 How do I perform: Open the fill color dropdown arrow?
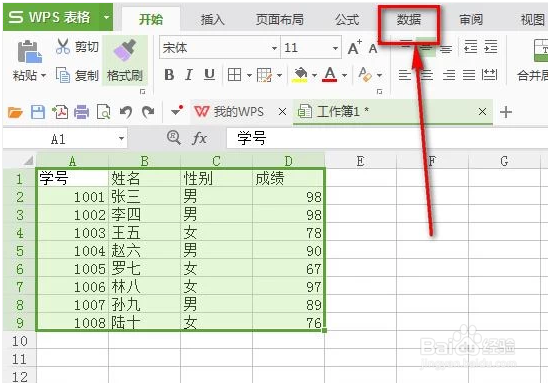[314, 75]
